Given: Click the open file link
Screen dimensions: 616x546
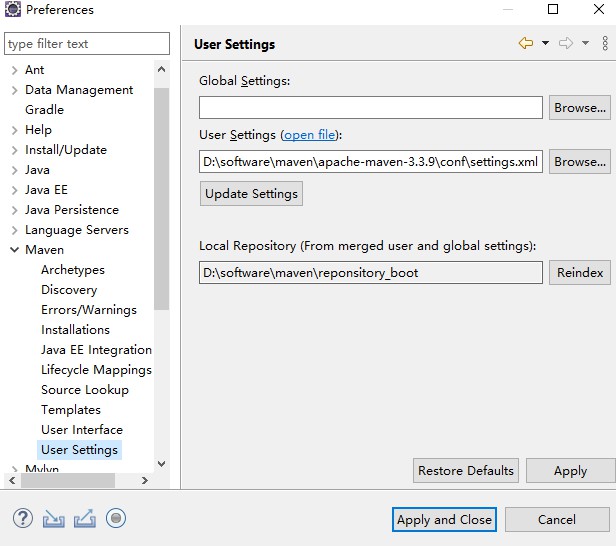Looking at the screenshot, I should (310, 135).
